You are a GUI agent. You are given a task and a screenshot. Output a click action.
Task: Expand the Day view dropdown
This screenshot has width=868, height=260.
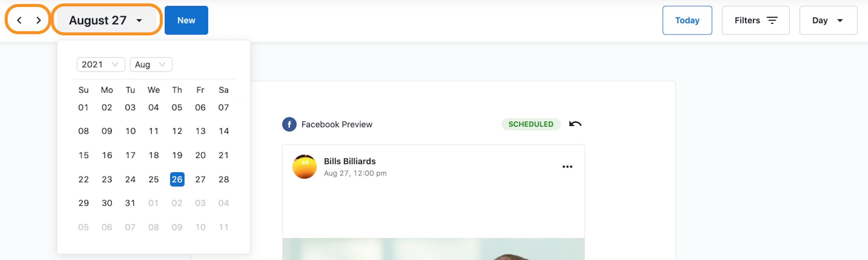[828, 20]
